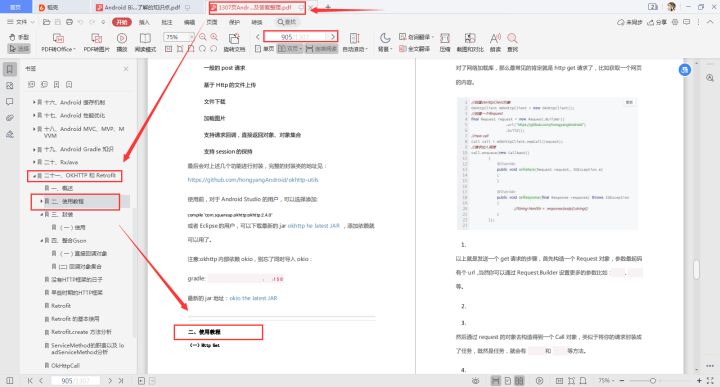Open the okhttp-utils GitHub link

(253, 180)
